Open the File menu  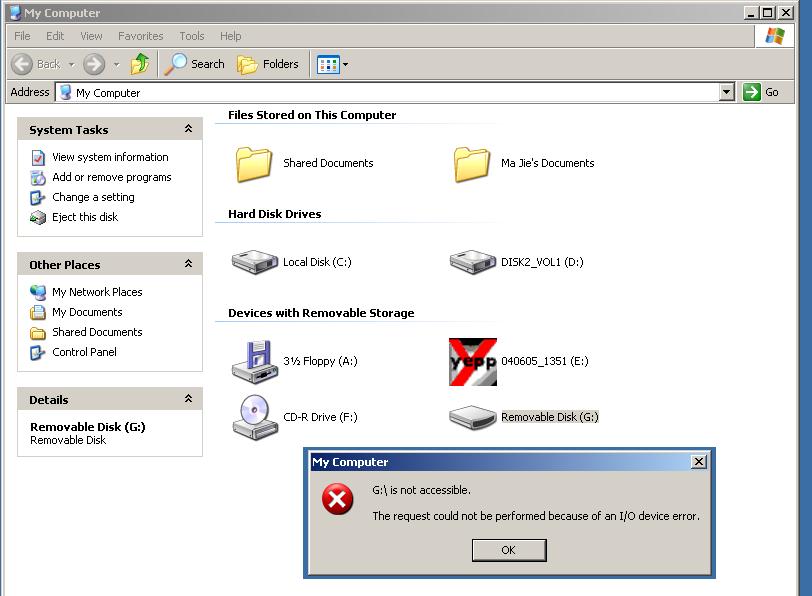tap(22, 36)
